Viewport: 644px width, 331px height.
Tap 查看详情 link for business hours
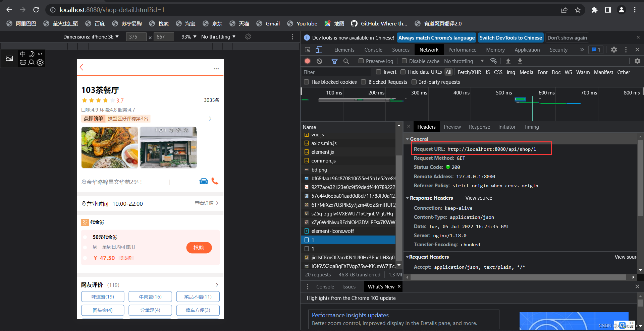[x=207, y=203]
